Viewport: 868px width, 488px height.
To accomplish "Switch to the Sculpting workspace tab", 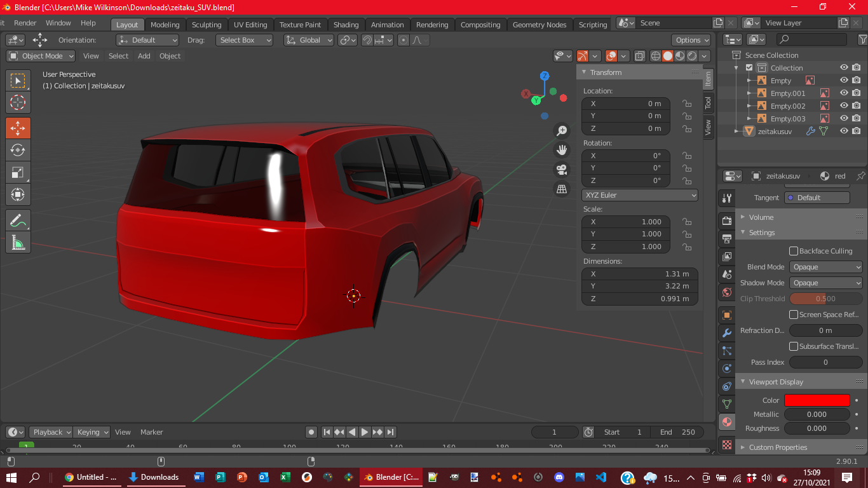I will [x=207, y=25].
